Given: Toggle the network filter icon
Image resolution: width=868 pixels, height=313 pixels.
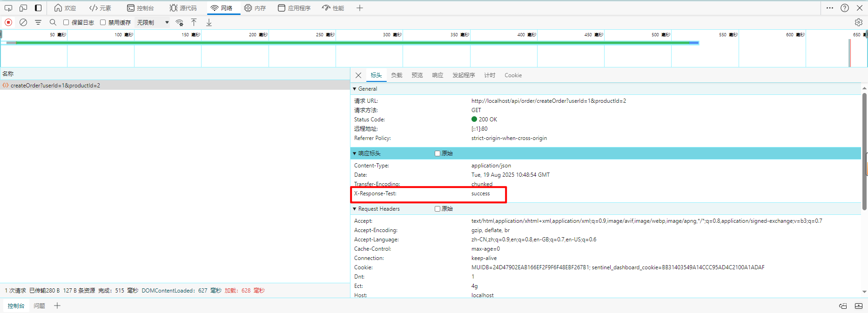Looking at the screenshot, I should click(x=38, y=22).
